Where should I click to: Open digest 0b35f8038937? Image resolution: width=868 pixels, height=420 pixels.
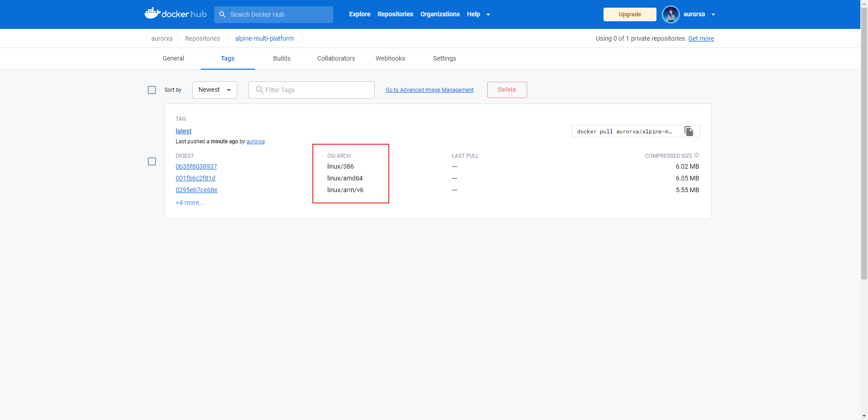(x=196, y=166)
